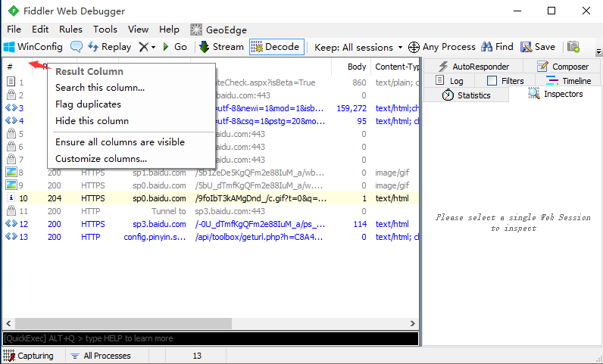
Task: Click the /api/toolbox/geturl.php URL cell
Action: (x=259, y=237)
